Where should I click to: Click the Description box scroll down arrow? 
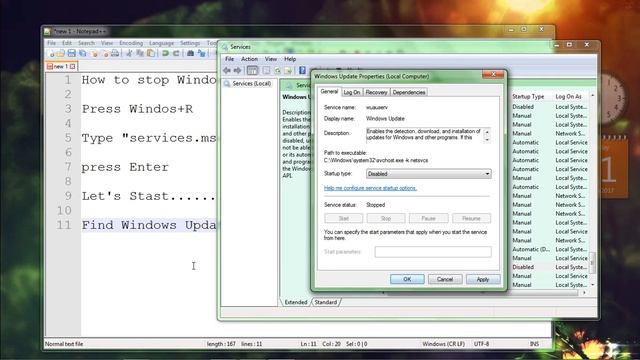coord(487,140)
